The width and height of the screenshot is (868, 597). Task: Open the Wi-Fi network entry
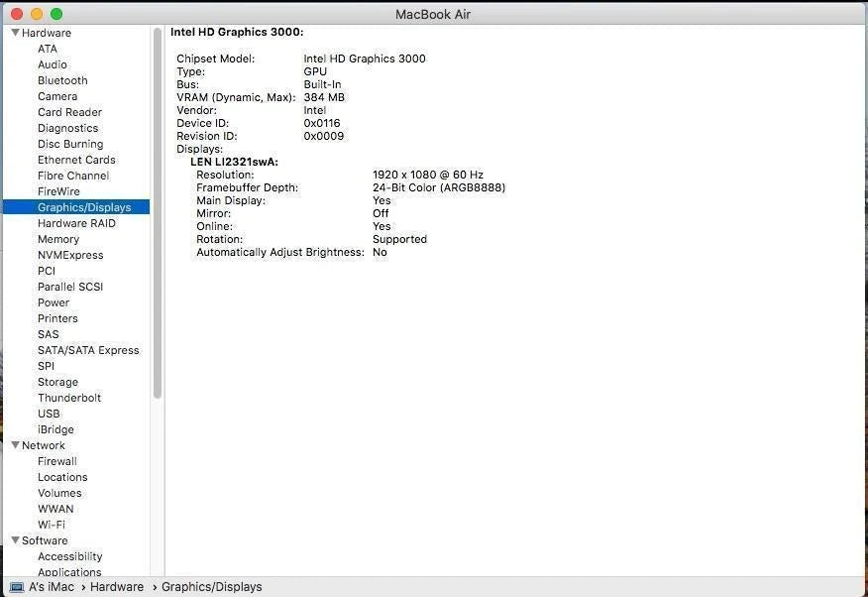(52, 525)
